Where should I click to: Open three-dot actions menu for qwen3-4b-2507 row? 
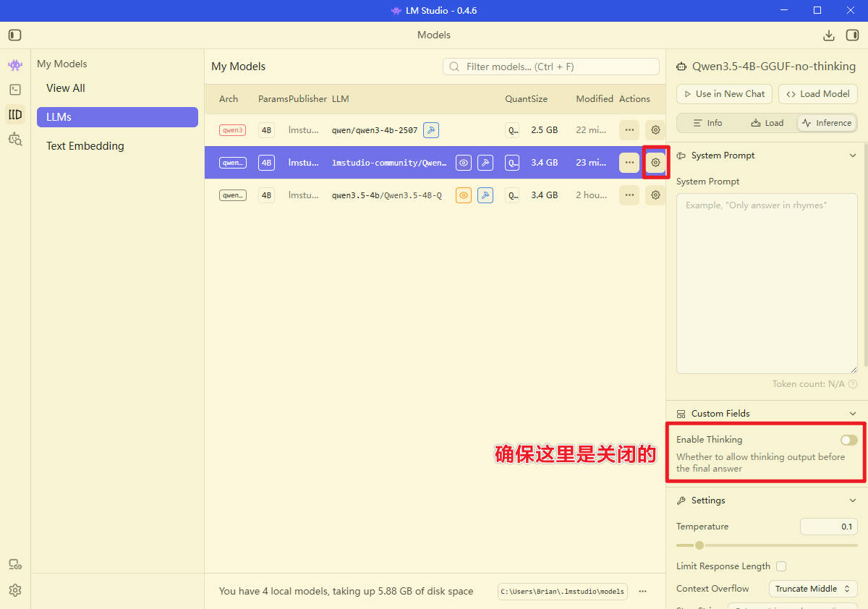click(x=629, y=130)
